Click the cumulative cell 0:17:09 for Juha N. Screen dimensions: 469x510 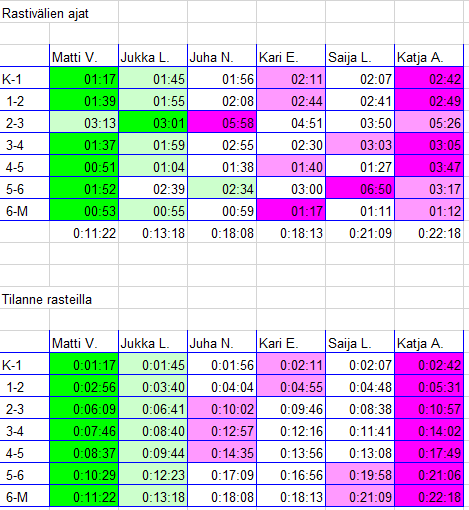(x=222, y=475)
